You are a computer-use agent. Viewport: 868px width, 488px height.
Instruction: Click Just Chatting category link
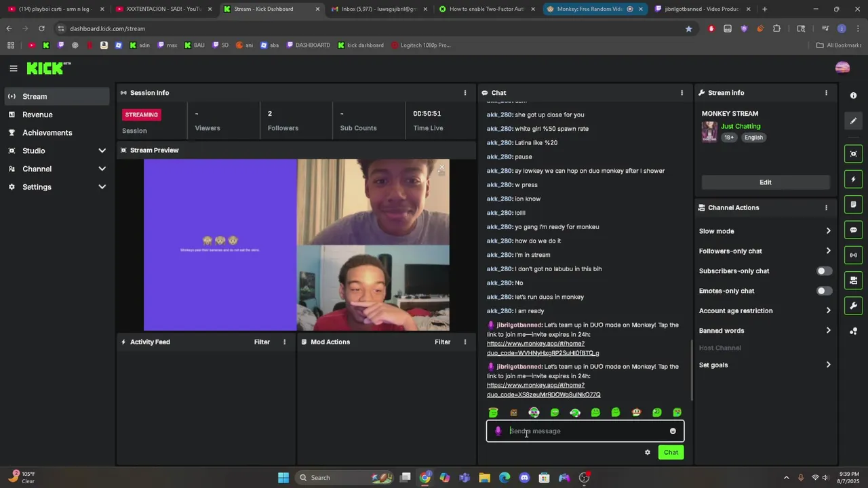click(741, 126)
